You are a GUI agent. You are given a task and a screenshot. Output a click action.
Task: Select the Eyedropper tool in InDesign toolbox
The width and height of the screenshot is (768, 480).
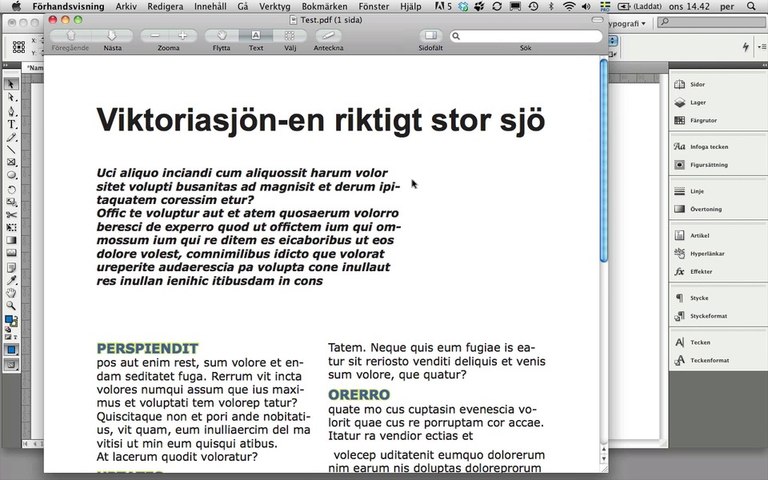[x=11, y=280]
